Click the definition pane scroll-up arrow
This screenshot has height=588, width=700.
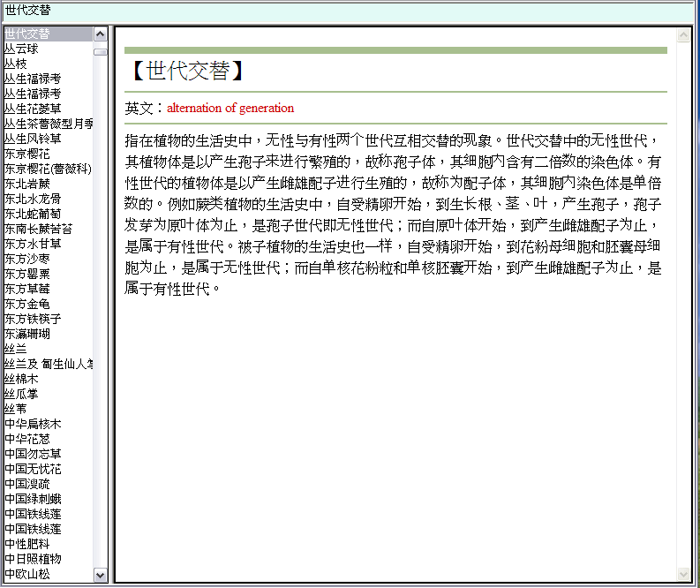coord(683,34)
